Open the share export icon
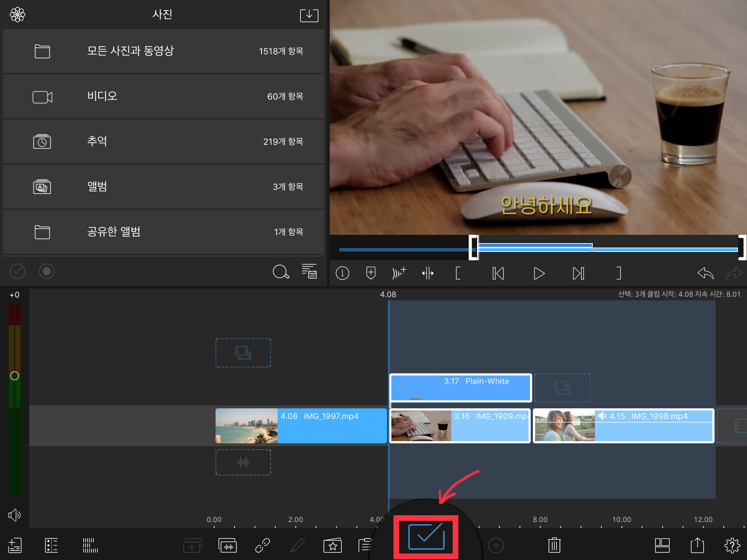The width and height of the screenshot is (747, 560). point(697,545)
